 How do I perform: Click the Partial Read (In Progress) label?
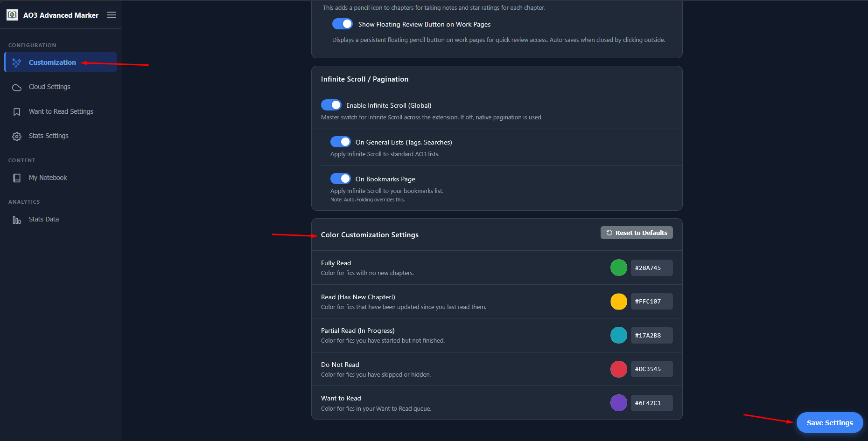[358, 331]
